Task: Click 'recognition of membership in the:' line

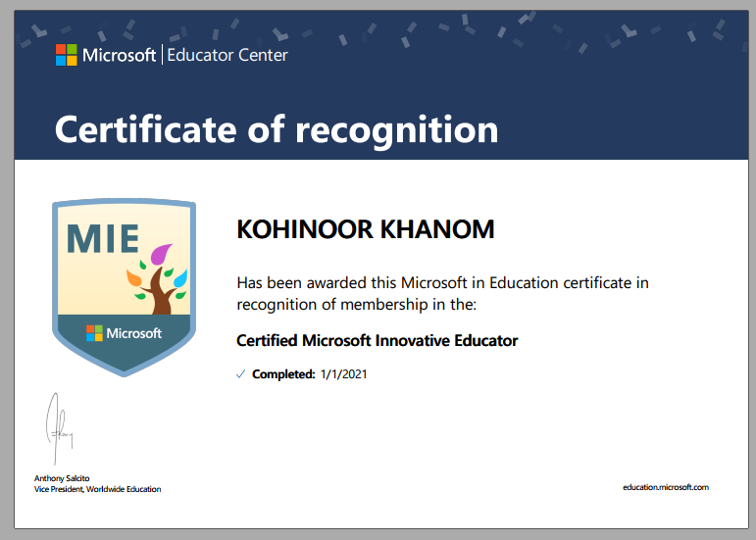Action: point(356,305)
